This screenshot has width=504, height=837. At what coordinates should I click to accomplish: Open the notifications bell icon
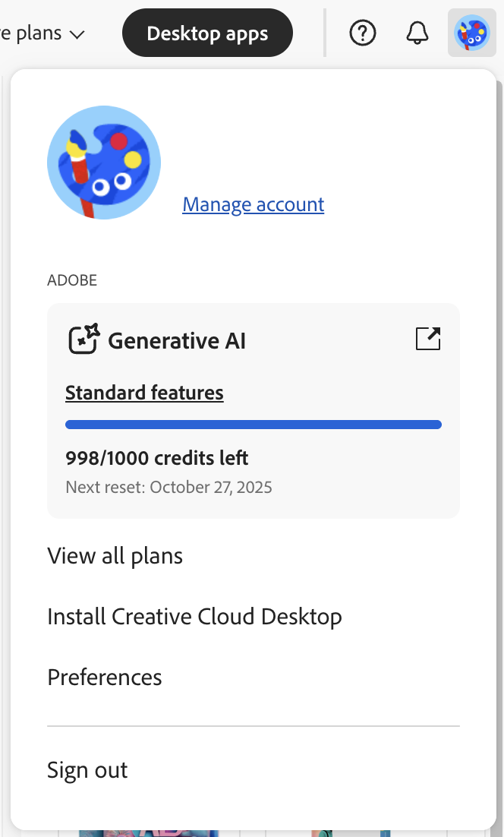pyautogui.click(x=417, y=33)
